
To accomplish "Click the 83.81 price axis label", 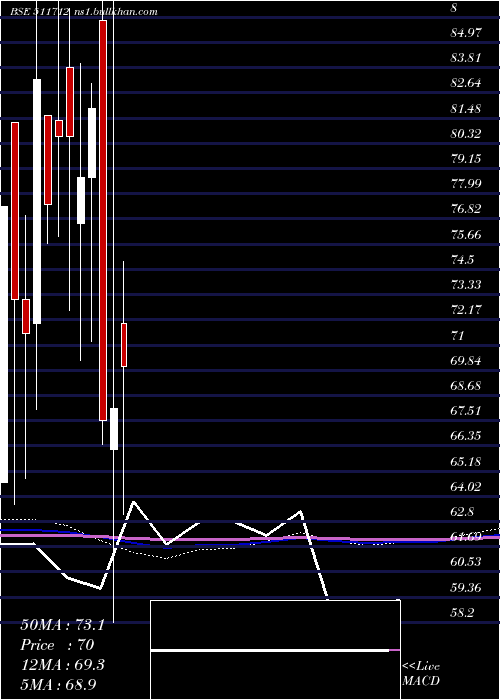I will (x=466, y=58).
